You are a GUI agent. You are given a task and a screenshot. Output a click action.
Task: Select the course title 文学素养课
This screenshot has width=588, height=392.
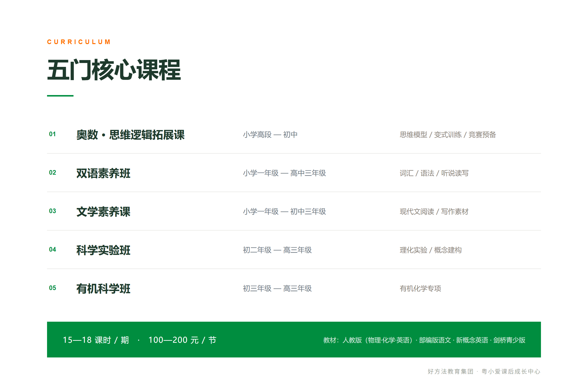click(103, 212)
